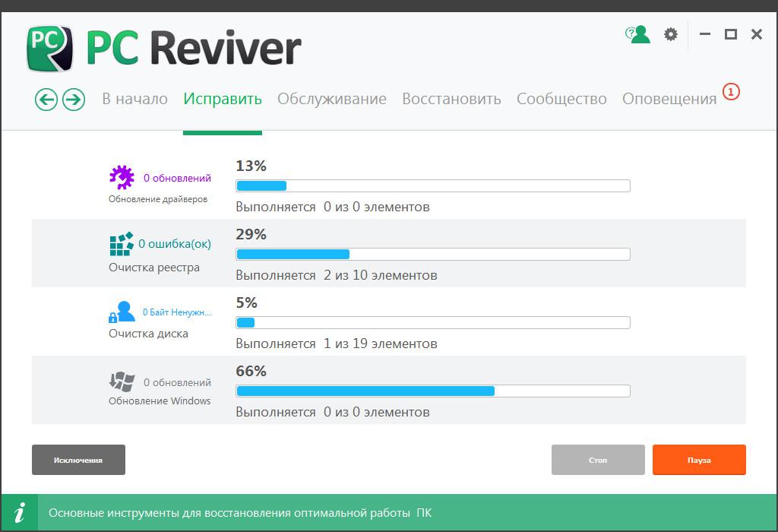Screen dimensions: 778x532
Task: Open the Сообщество tab
Action: point(561,99)
